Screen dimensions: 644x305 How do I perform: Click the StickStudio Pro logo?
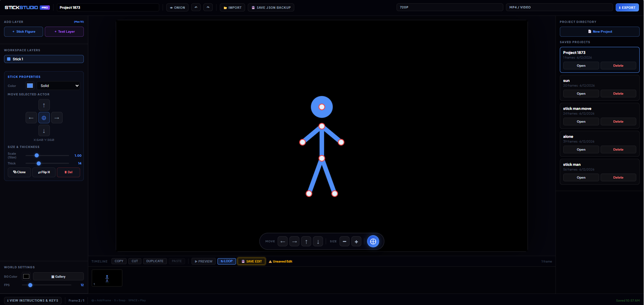click(27, 7)
